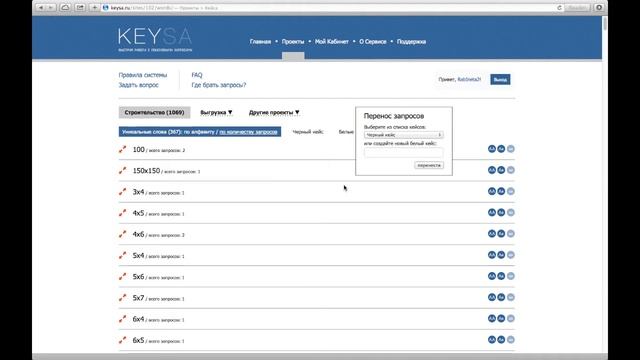Open Поддержка in the top menu

coord(411,42)
